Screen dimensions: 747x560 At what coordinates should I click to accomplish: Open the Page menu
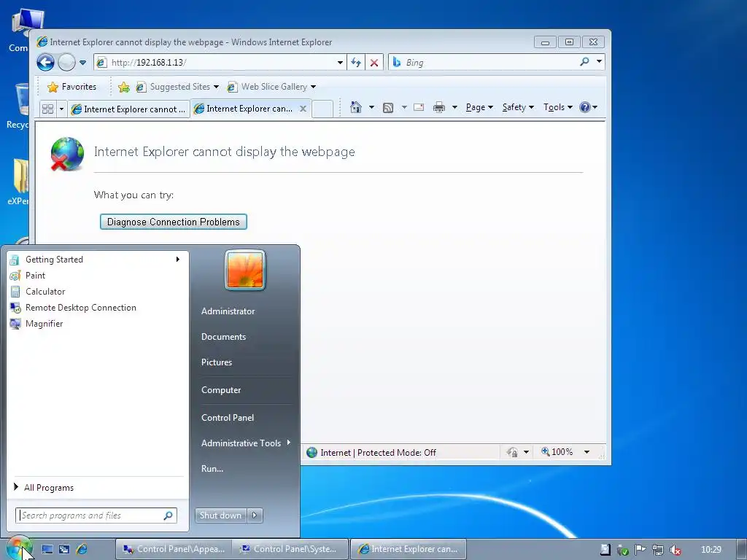[479, 107]
